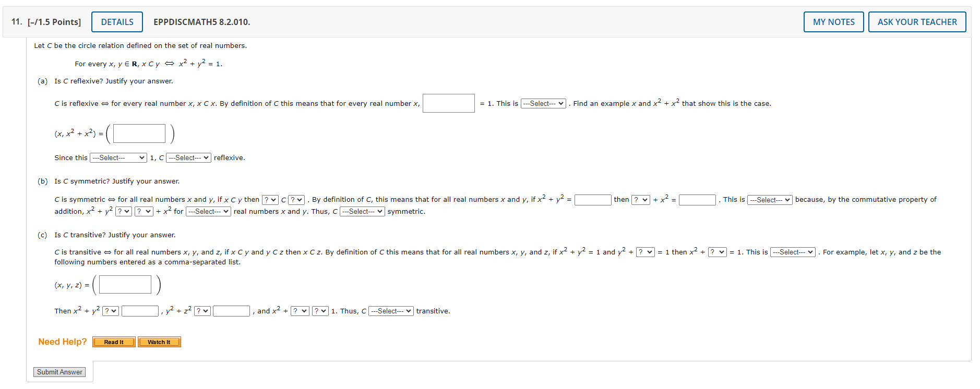Open the 'This is' Select dropdown in part (b)
This screenshot has width=980, height=389.
point(770,200)
